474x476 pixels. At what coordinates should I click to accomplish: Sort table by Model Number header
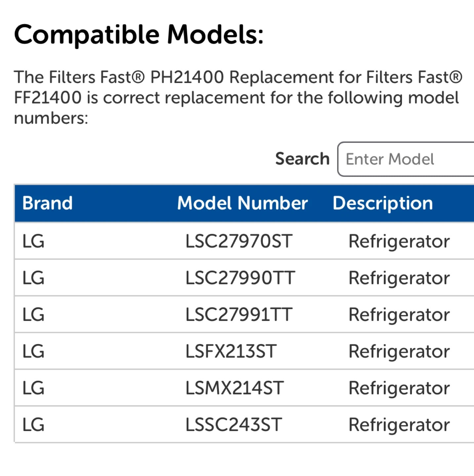tap(242, 203)
